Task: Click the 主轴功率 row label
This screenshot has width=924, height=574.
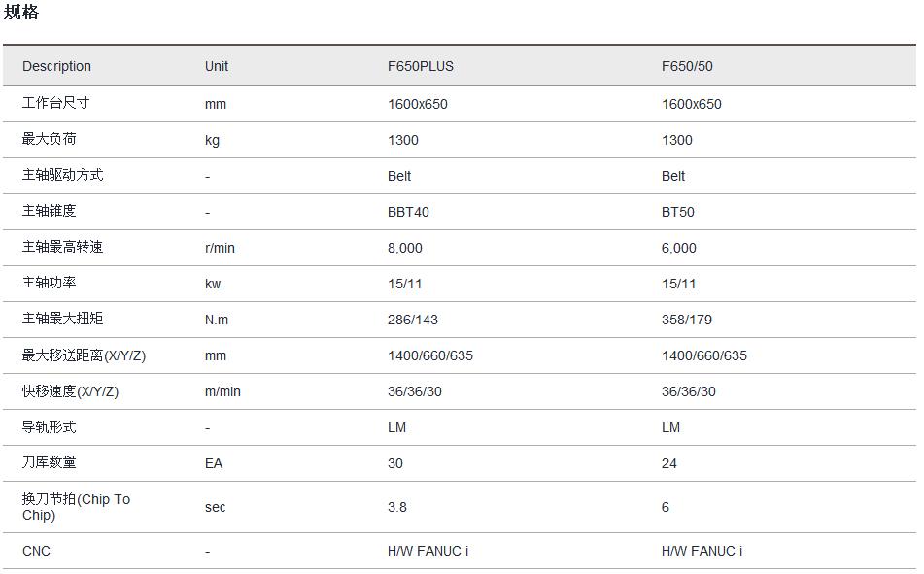Action: coord(49,283)
